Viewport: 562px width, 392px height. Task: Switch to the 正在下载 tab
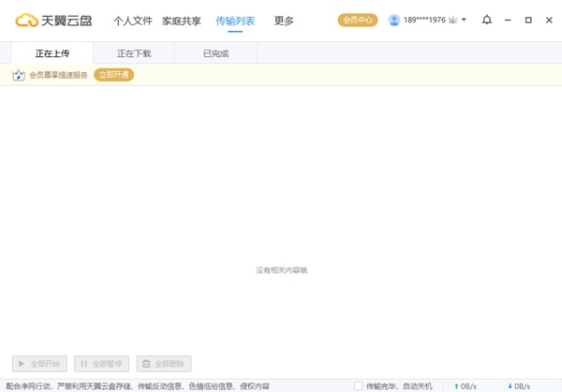[134, 53]
